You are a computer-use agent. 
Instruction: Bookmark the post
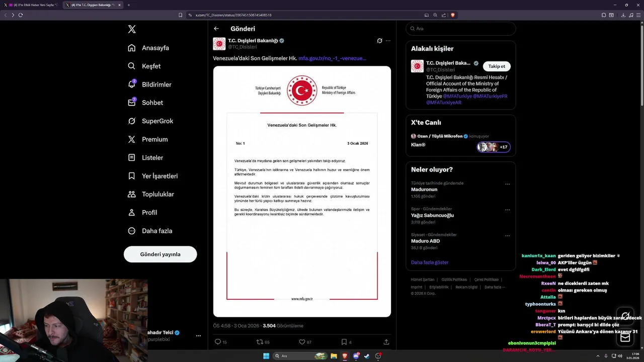point(344,342)
